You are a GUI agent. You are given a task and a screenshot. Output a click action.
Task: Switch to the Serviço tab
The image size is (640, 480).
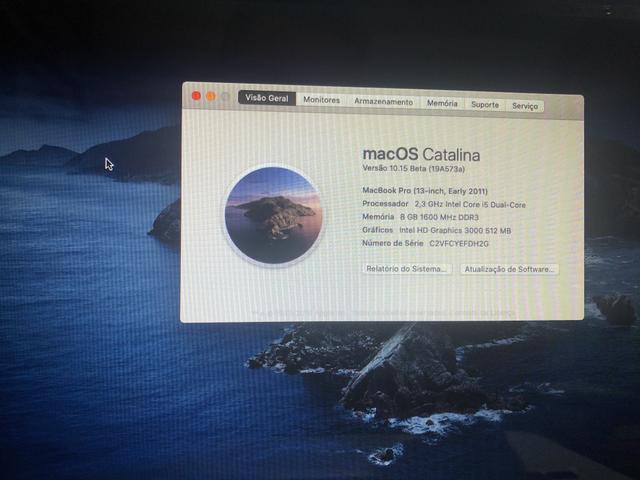pos(525,106)
